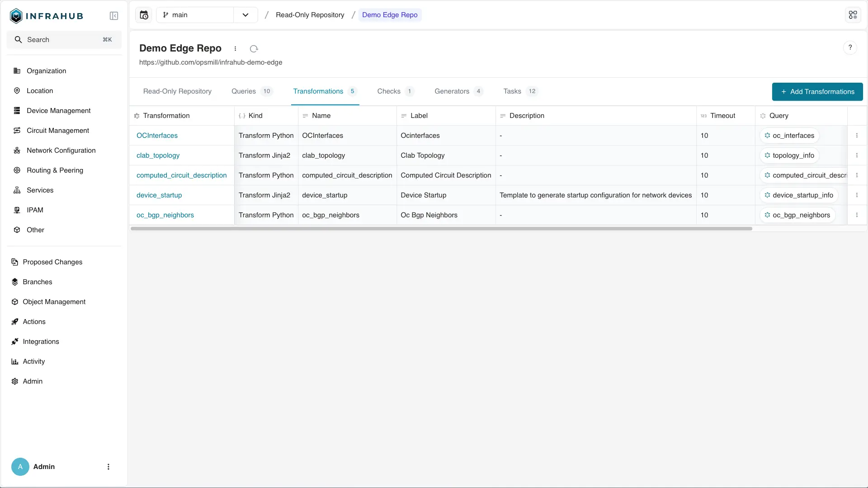The height and width of the screenshot is (488, 868).
Task: Go to Branches page
Action: [x=64, y=282]
